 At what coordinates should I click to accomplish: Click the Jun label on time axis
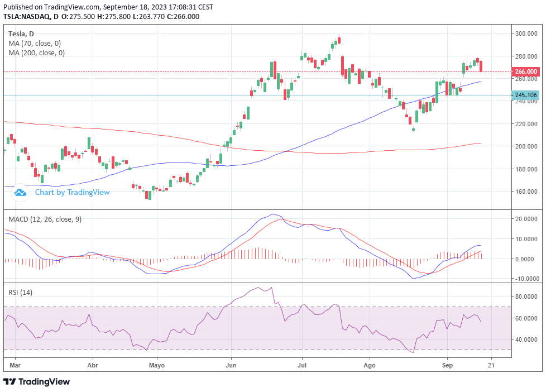pyautogui.click(x=231, y=366)
